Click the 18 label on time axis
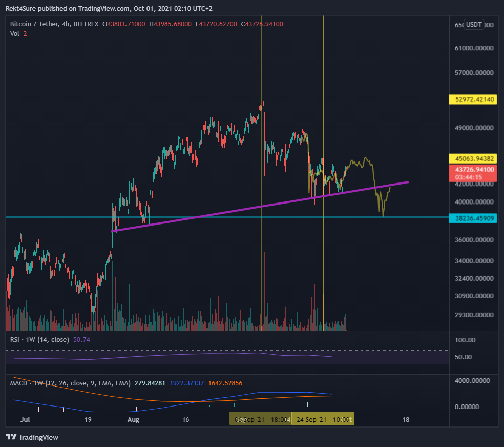The height and width of the screenshot is (447, 504). 406,419
